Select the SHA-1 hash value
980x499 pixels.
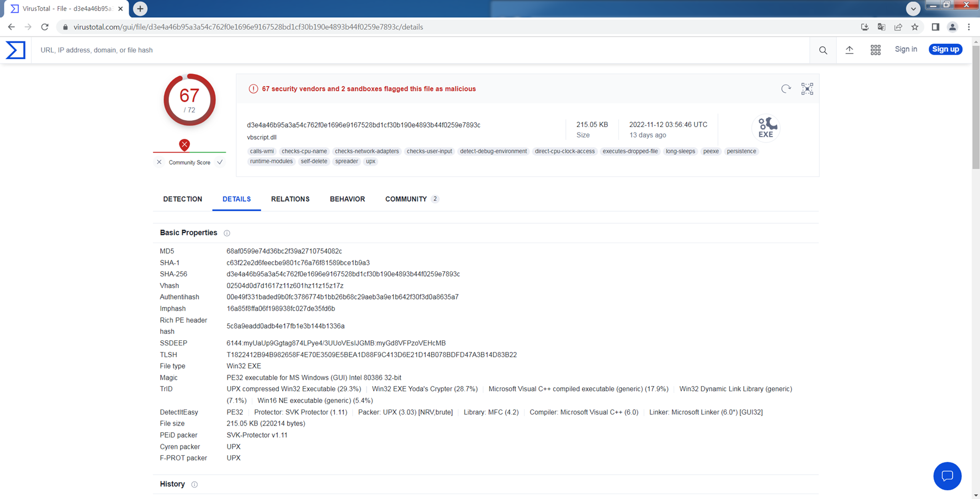click(x=298, y=263)
